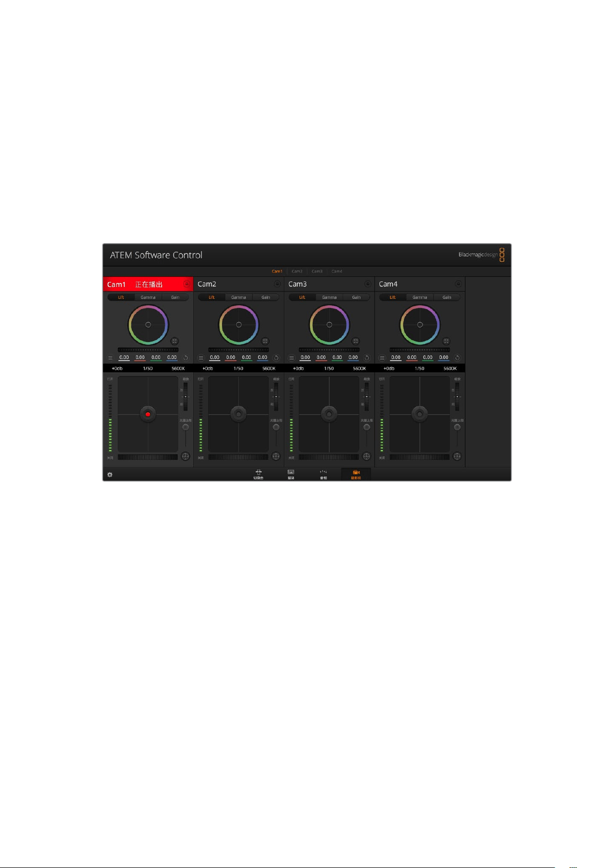The image size is (614, 868).
Task: Select Cam2 in the top camera list
Action: coord(297,271)
